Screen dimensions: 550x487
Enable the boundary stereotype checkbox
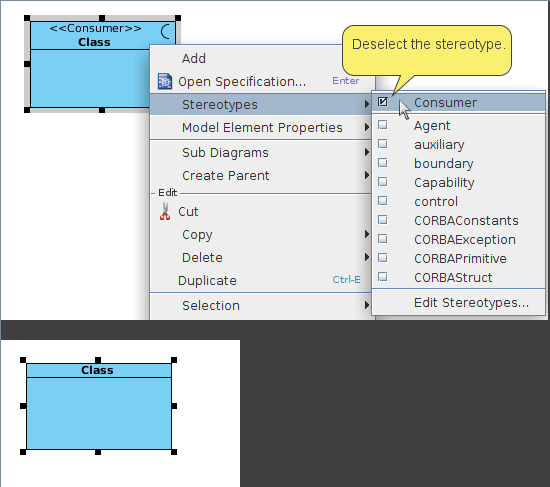(383, 163)
